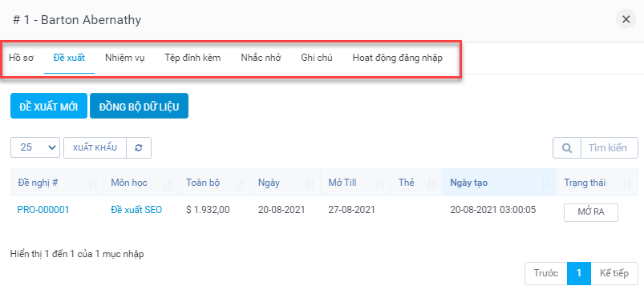This screenshot has height=298, width=644.
Task: Refresh the table with reload icon
Action: (139, 147)
